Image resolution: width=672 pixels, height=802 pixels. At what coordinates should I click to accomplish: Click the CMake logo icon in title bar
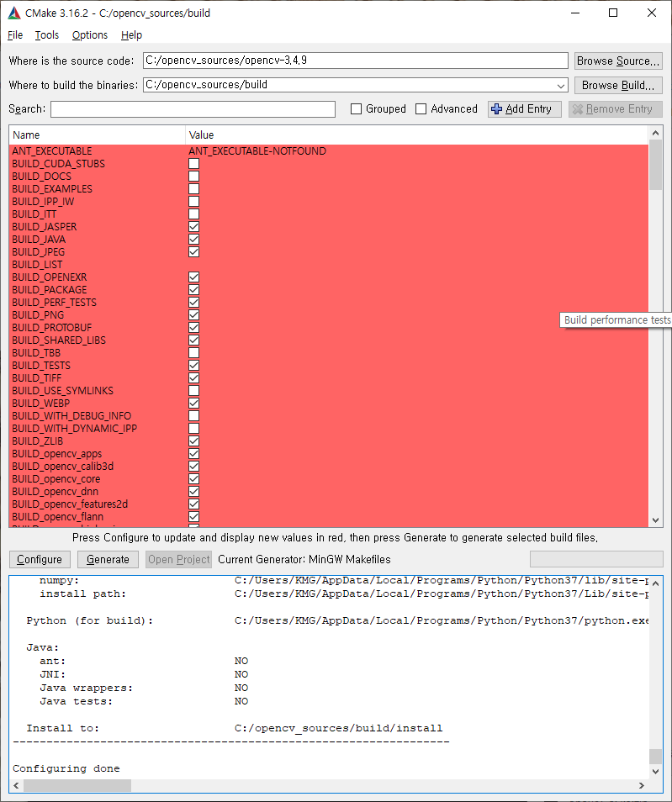click(13, 13)
